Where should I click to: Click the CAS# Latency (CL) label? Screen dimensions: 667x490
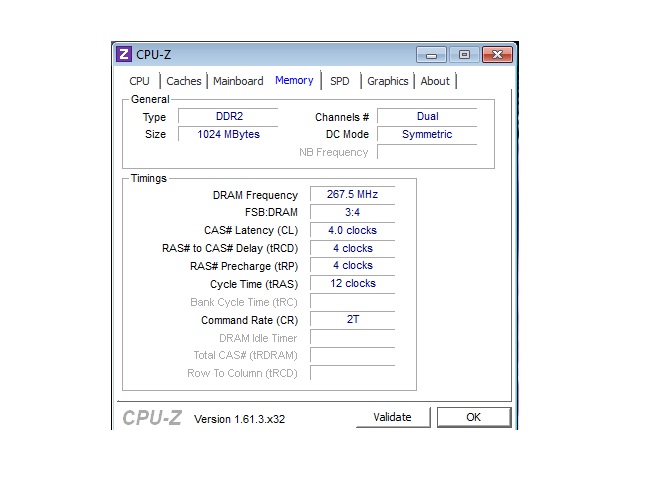[251, 231]
